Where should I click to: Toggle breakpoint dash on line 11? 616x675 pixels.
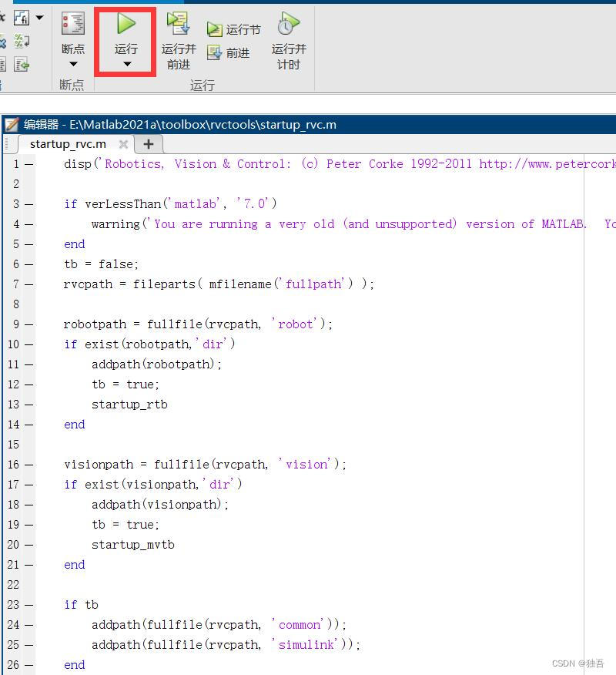28,364
